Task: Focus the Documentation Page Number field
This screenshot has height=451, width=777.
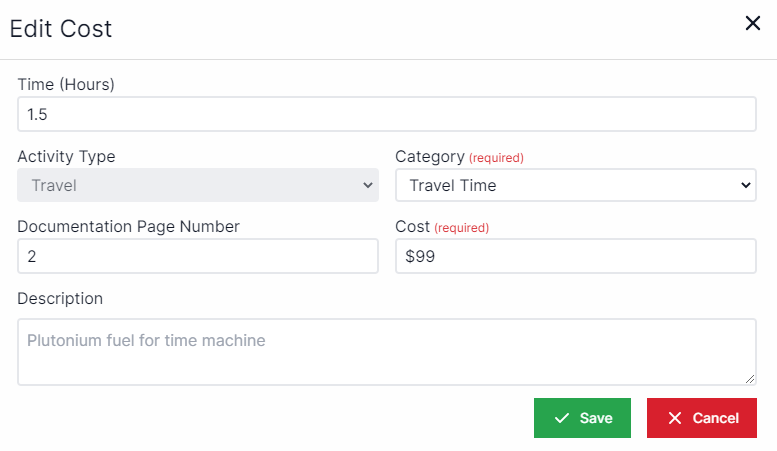Action: pos(197,256)
